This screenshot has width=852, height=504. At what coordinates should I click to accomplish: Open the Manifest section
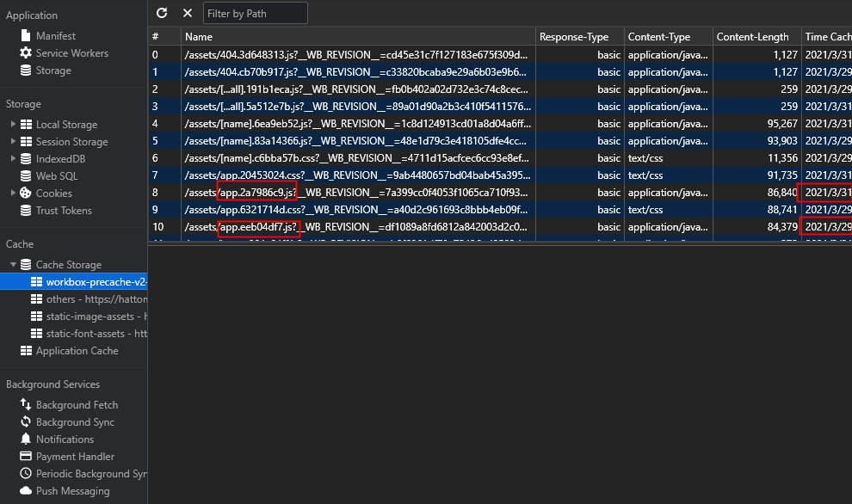[55, 36]
